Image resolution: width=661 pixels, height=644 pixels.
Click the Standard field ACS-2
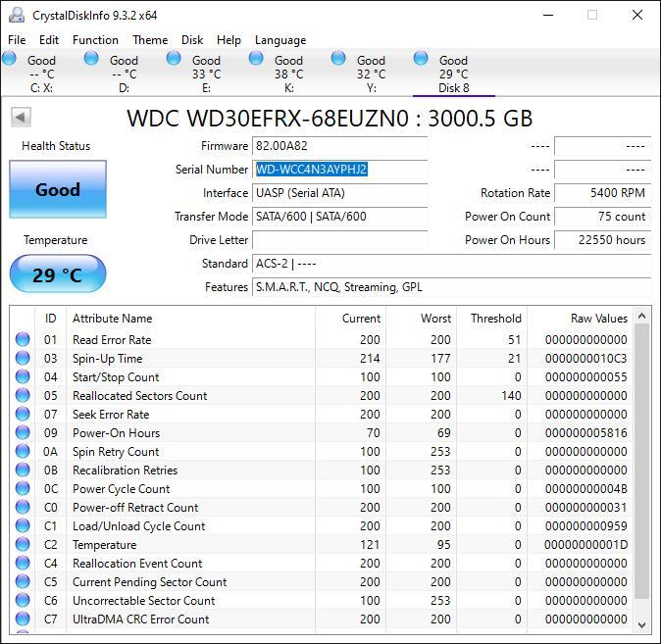coord(452,264)
